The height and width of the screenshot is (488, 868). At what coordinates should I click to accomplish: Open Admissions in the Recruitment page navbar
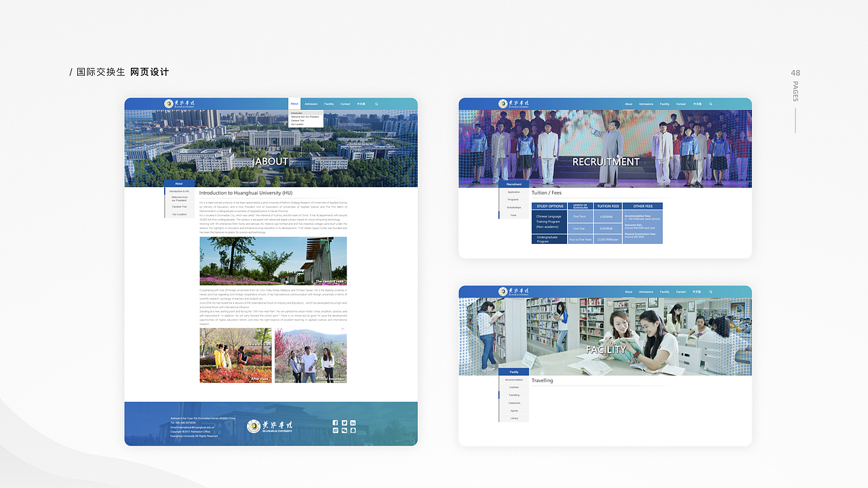tap(646, 104)
